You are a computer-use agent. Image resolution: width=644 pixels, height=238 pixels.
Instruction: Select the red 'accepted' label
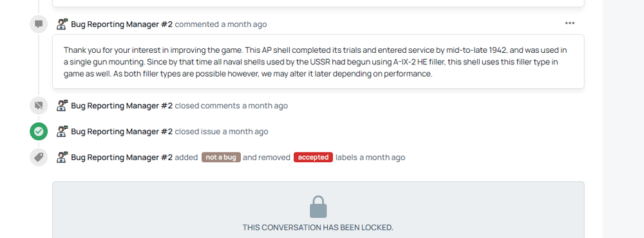pyautogui.click(x=313, y=157)
